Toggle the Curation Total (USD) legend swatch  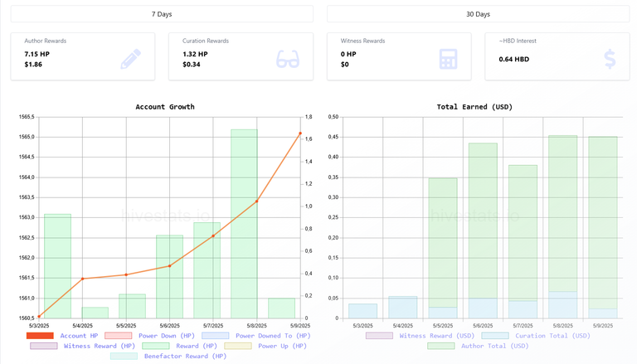(x=495, y=336)
